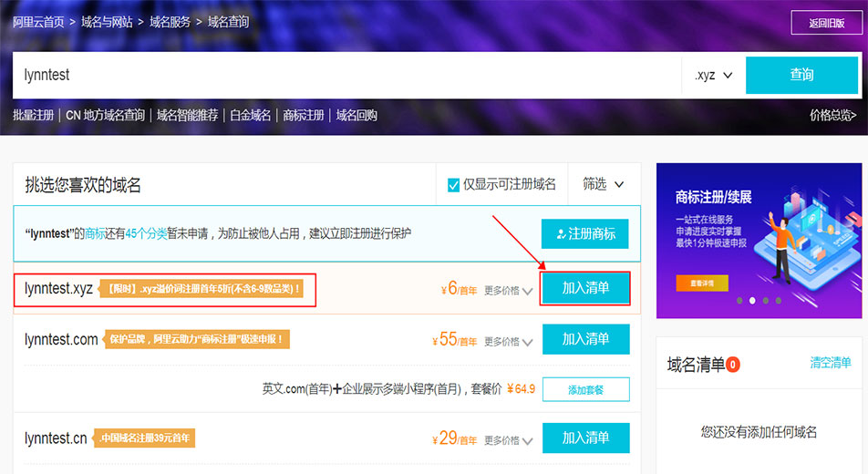Screen dimensions: 868x474
Task: Expand the 筛选 filter dropdown
Action: (603, 184)
